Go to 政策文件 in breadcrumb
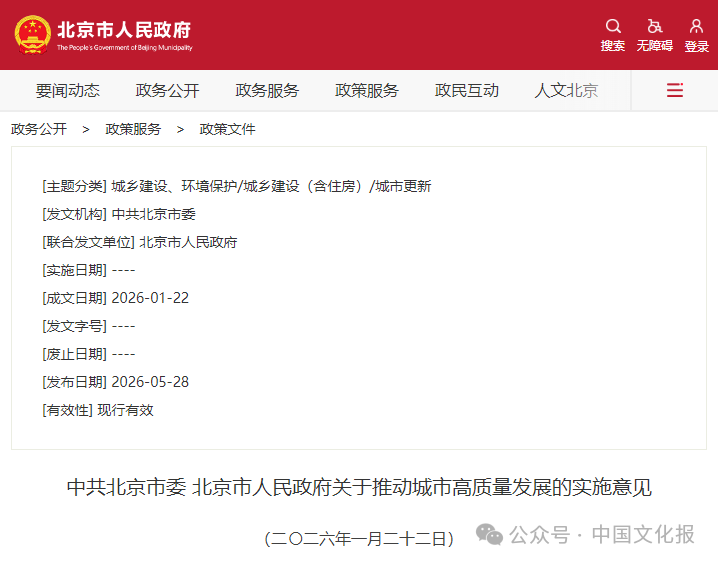718x564 pixels. [x=228, y=129]
